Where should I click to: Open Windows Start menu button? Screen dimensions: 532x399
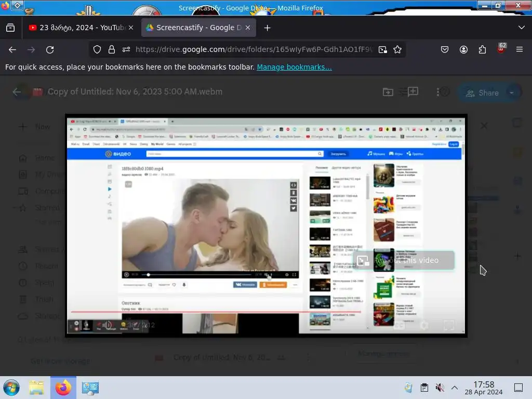(x=11, y=388)
